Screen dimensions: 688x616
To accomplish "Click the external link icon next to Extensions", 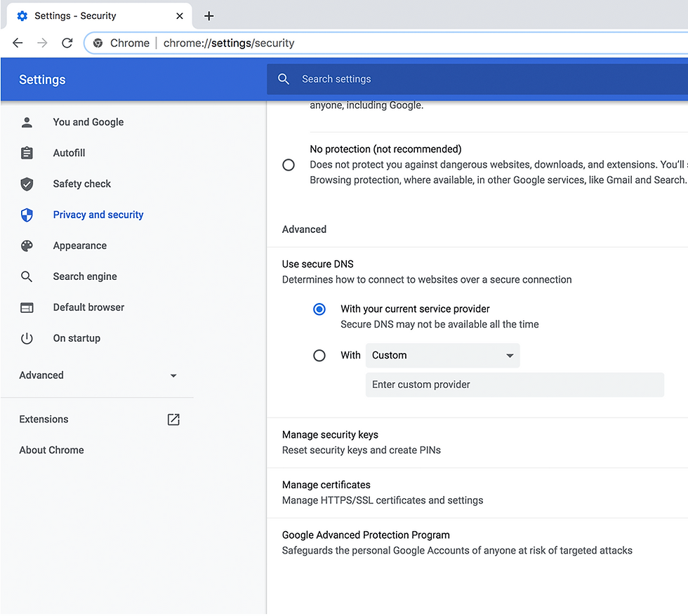I will (173, 420).
